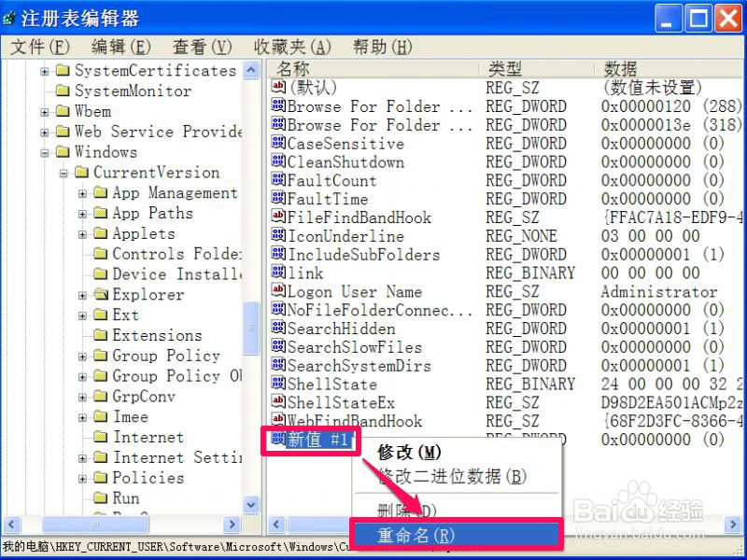Expand the Group Policy node
The image size is (747, 560).
click(x=82, y=356)
